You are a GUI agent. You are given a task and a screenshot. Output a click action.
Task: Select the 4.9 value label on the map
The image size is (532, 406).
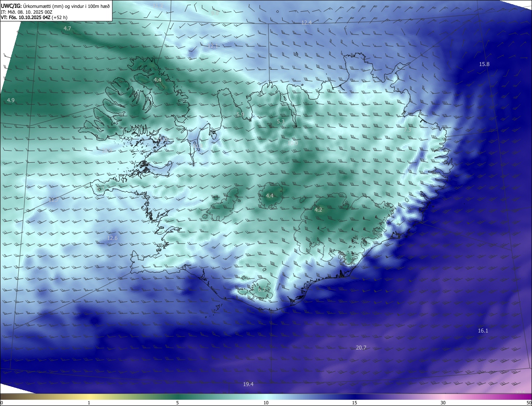click(11, 100)
